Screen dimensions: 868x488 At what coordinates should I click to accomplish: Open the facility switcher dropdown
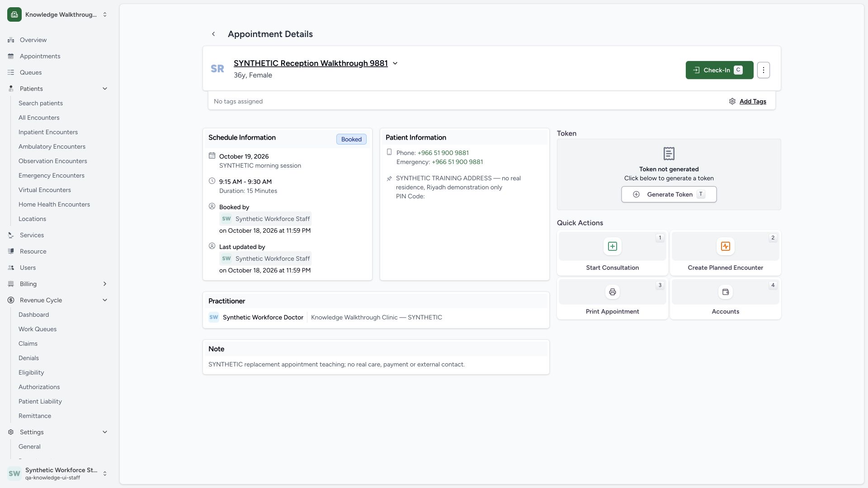point(105,14)
